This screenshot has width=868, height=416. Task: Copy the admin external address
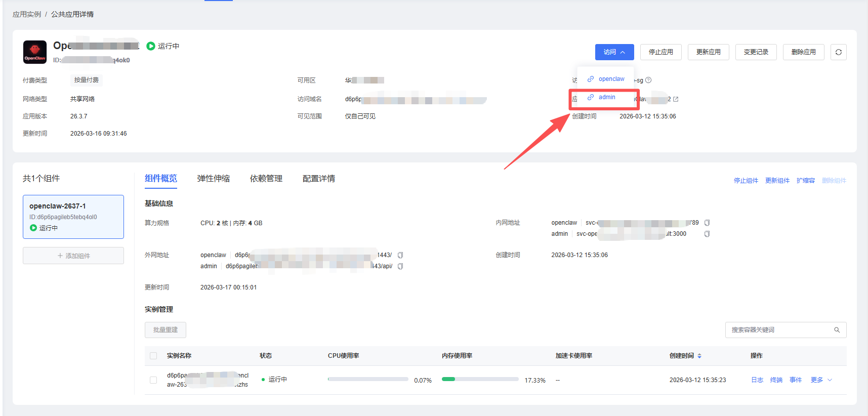pyautogui.click(x=400, y=266)
